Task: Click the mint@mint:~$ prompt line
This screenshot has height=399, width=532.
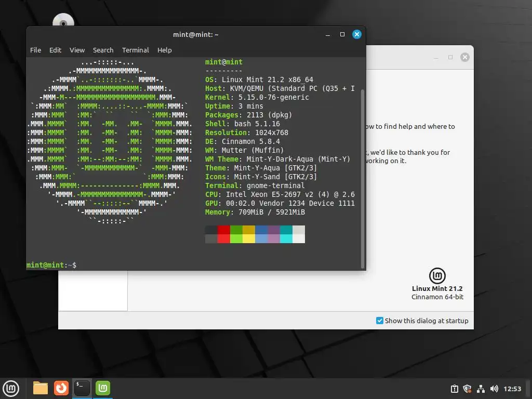Action: click(x=51, y=265)
